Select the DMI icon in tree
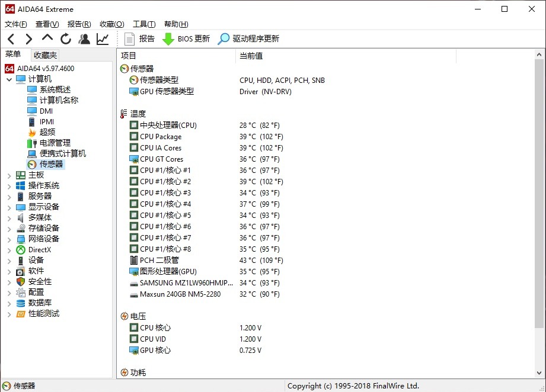Image resolution: width=546 pixels, height=392 pixels. click(x=31, y=111)
